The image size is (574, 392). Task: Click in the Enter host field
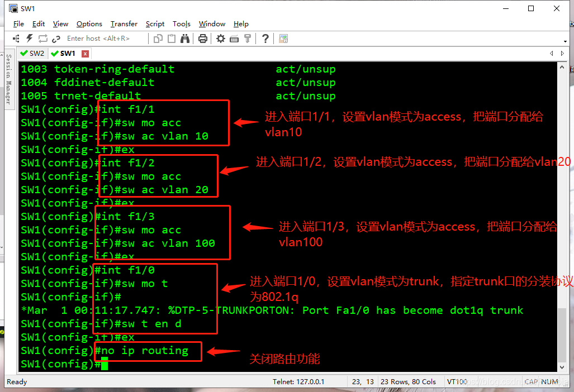tap(105, 39)
